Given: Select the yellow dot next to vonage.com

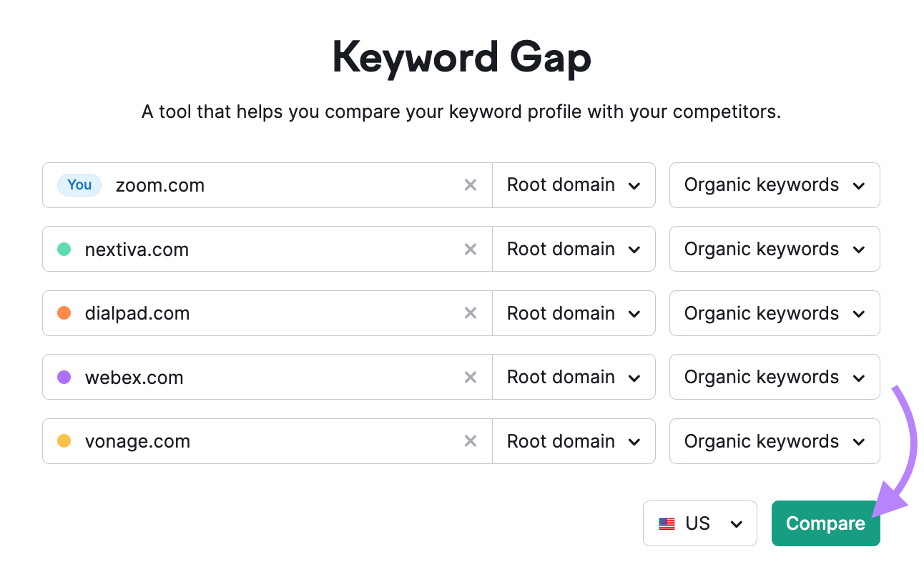Looking at the screenshot, I should (x=64, y=441).
